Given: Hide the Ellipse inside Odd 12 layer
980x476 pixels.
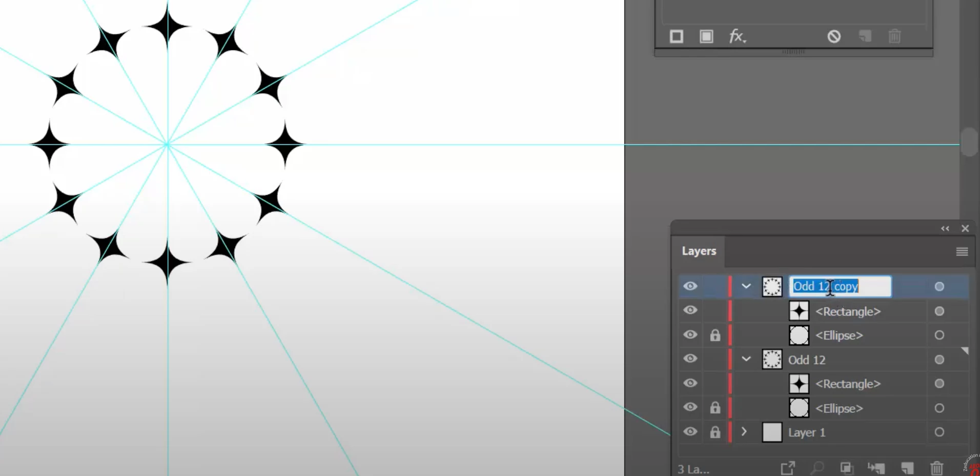Looking at the screenshot, I should click(x=690, y=407).
